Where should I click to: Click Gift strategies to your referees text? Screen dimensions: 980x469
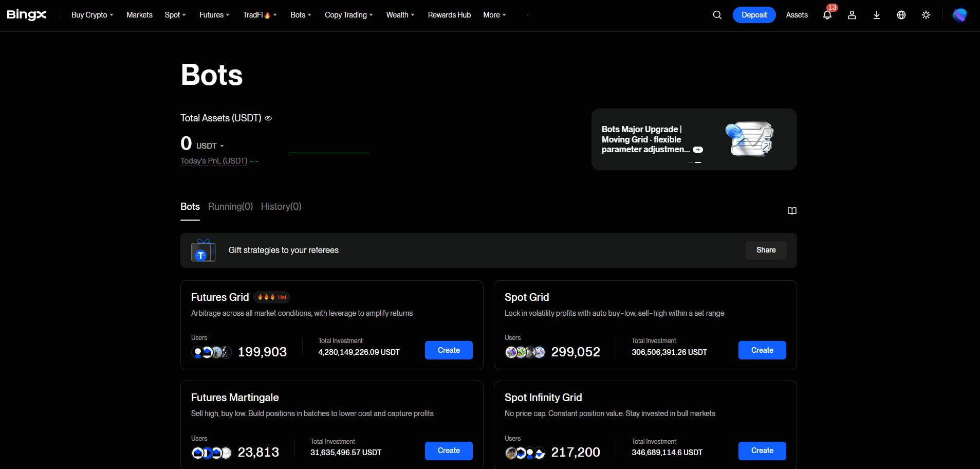pyautogui.click(x=284, y=250)
